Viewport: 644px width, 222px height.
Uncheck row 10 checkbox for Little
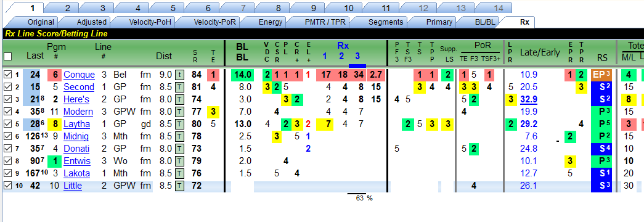point(7,186)
